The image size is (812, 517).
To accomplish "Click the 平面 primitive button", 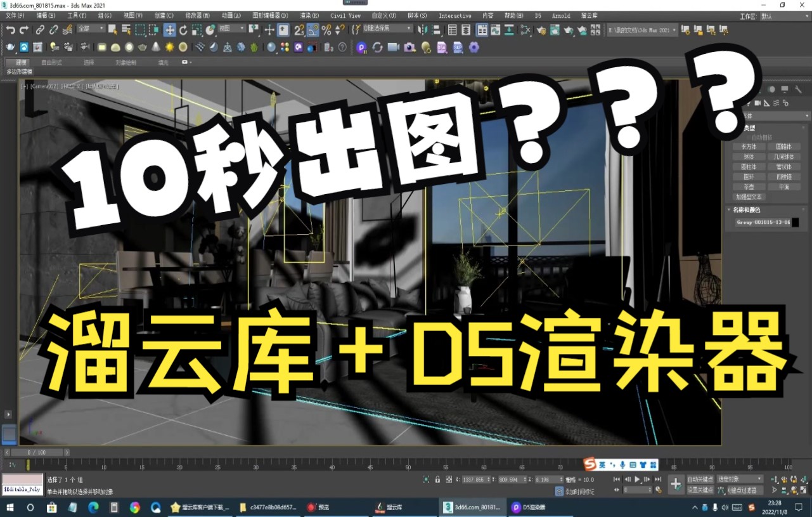I will [784, 187].
